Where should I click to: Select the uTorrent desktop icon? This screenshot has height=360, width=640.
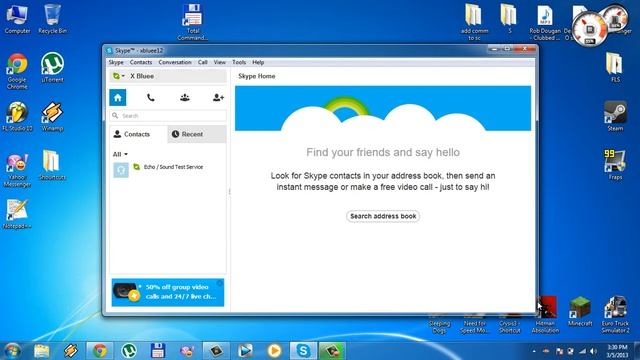point(52,68)
